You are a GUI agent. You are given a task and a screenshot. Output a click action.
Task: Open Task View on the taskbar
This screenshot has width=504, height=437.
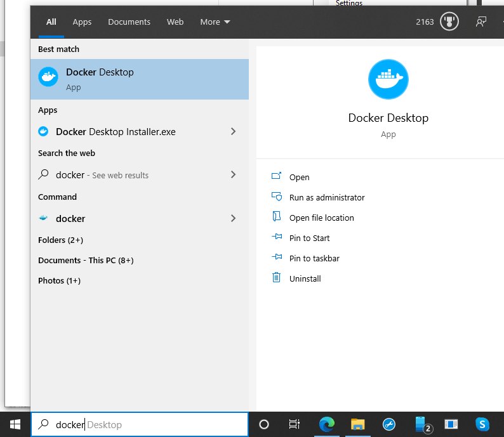click(x=294, y=424)
